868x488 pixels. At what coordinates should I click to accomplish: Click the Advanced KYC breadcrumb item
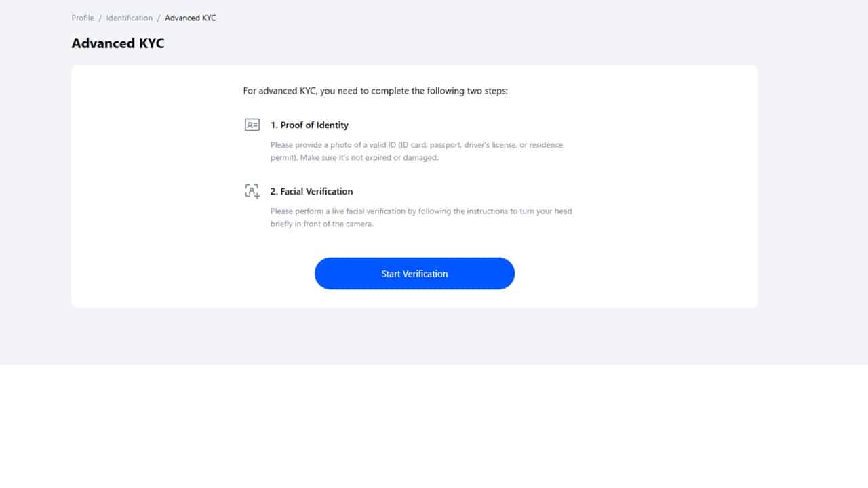pyautogui.click(x=190, y=18)
